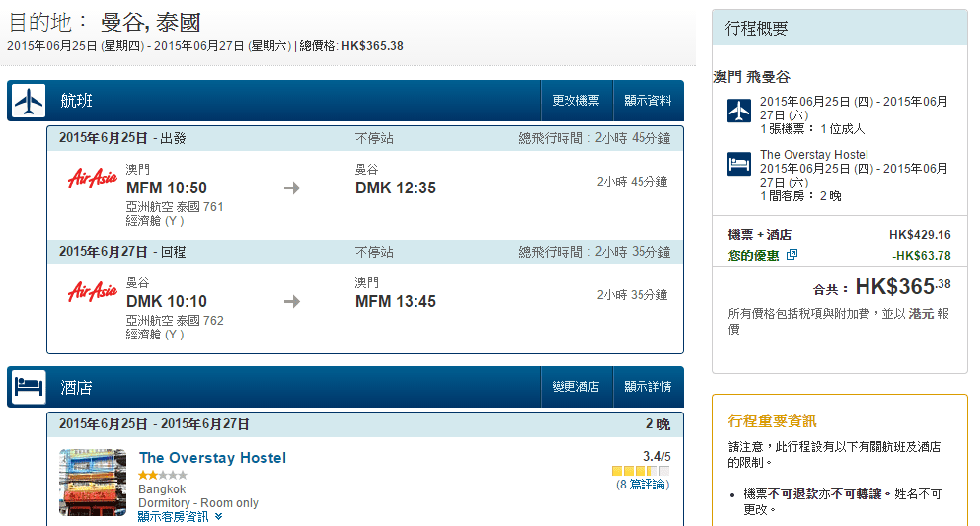Show flight details with 顯示資料
Screen dimensions: 980x526
(647, 101)
